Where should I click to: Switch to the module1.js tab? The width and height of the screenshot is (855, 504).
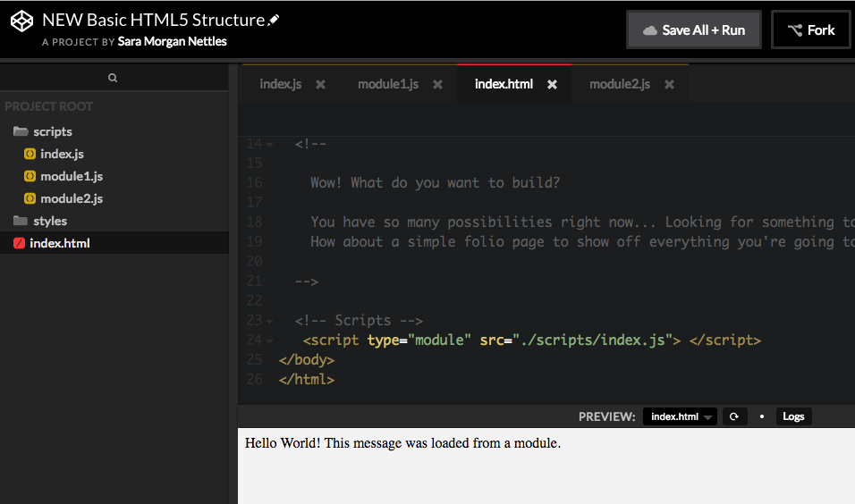(x=388, y=85)
